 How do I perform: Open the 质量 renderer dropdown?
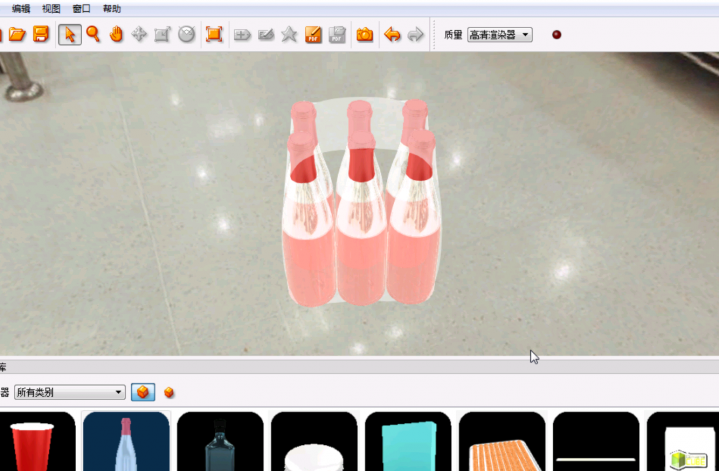(500, 35)
